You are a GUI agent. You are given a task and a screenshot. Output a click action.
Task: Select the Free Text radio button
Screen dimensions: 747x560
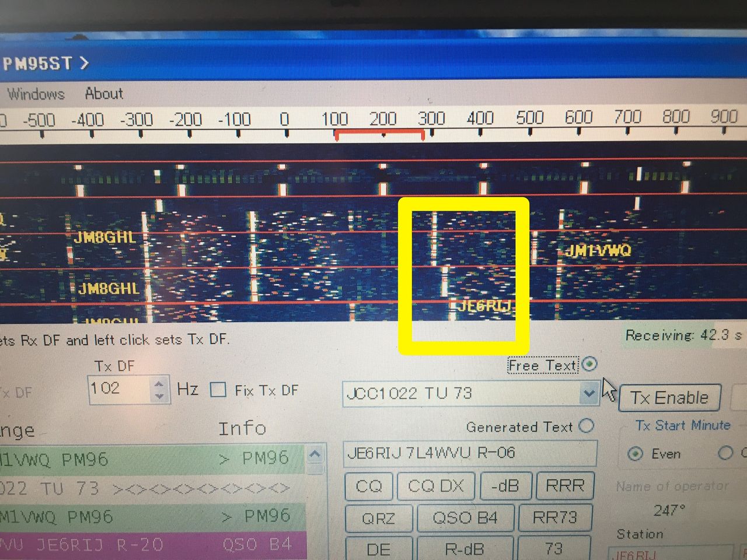click(589, 365)
